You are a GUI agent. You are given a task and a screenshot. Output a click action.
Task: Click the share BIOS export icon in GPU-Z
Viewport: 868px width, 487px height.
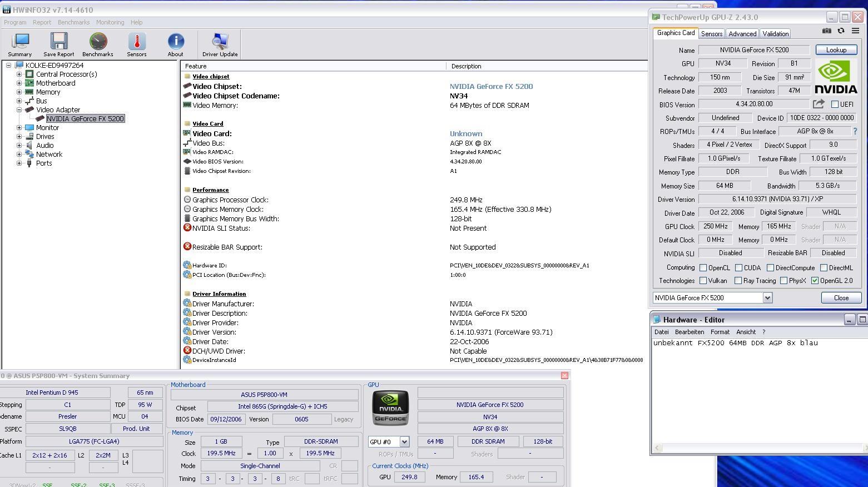(x=819, y=104)
